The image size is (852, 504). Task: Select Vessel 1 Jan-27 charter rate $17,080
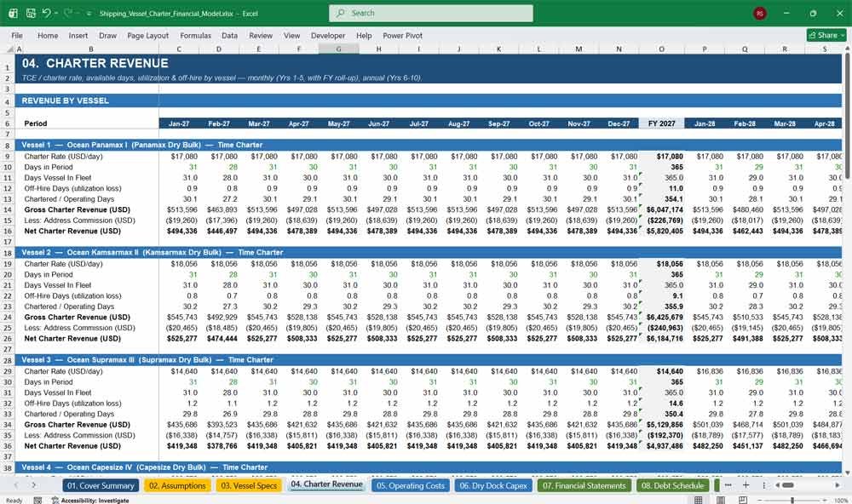(179, 157)
